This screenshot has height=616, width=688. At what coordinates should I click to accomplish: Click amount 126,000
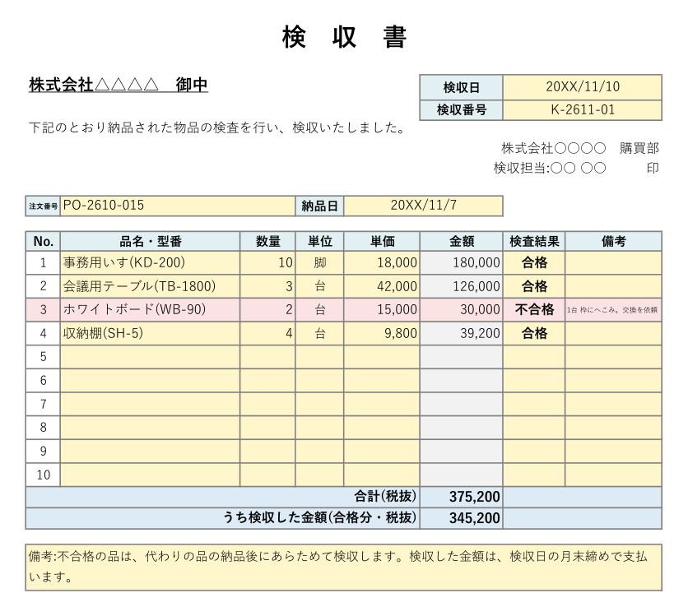461,286
